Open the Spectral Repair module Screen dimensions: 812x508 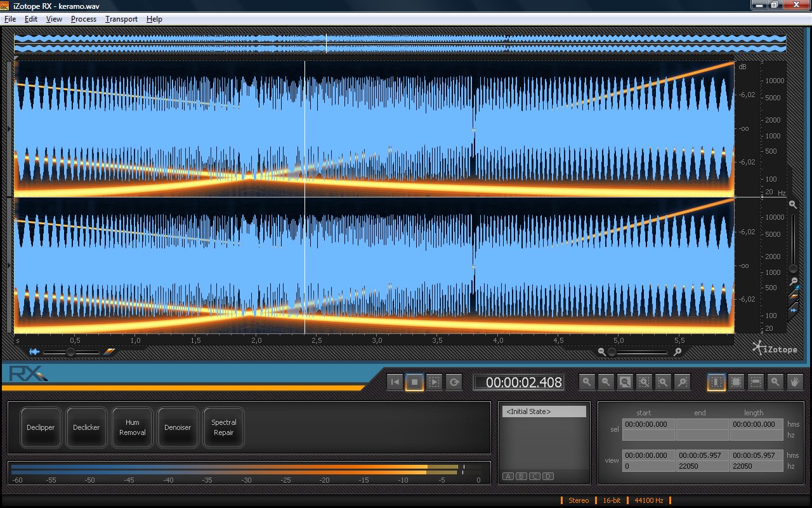pos(223,427)
